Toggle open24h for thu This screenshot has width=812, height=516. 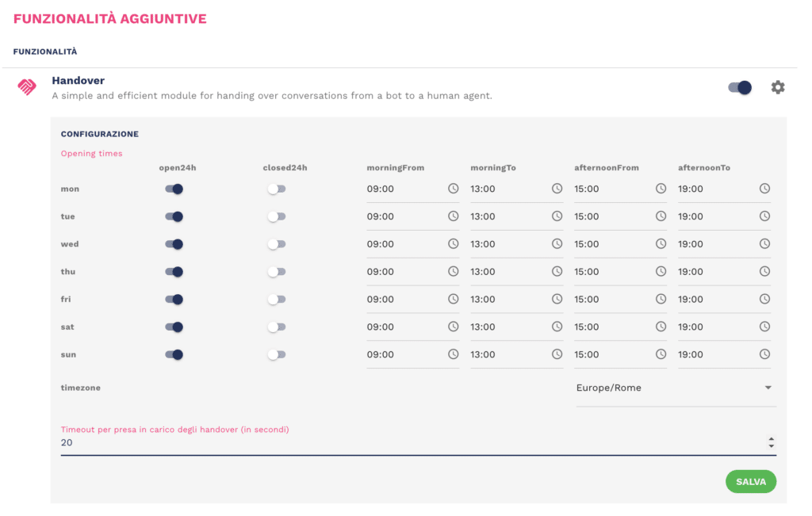pos(174,272)
